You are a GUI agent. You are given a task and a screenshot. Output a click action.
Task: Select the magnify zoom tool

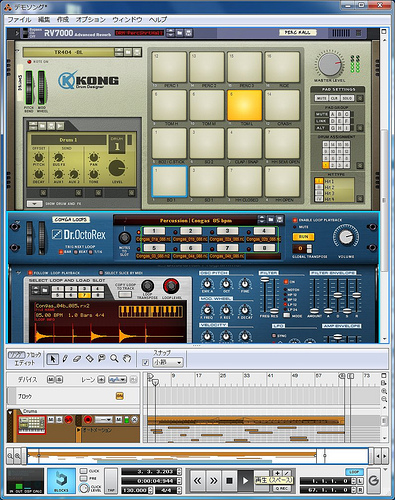[114, 359]
